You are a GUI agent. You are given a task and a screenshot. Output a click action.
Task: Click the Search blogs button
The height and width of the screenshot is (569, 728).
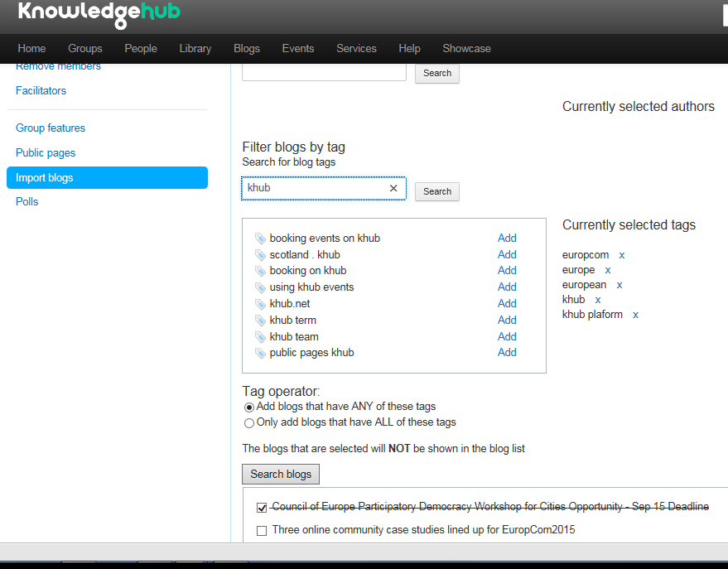pos(281,474)
